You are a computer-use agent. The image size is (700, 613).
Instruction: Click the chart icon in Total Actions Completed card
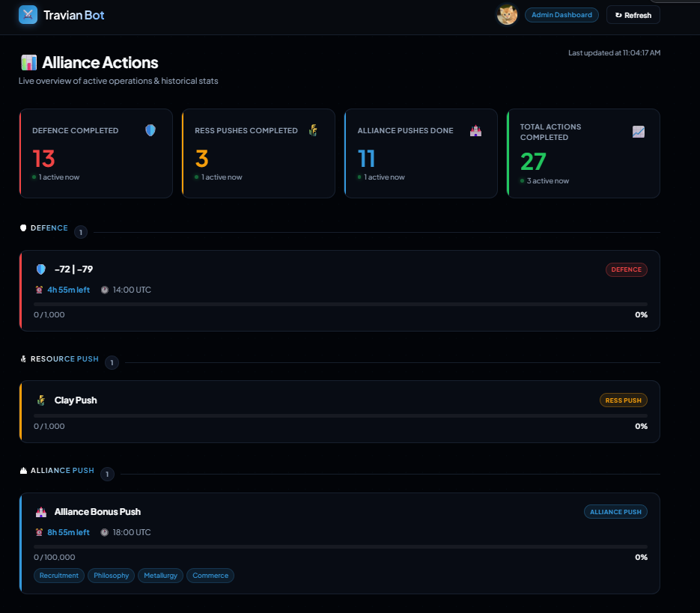[639, 132]
